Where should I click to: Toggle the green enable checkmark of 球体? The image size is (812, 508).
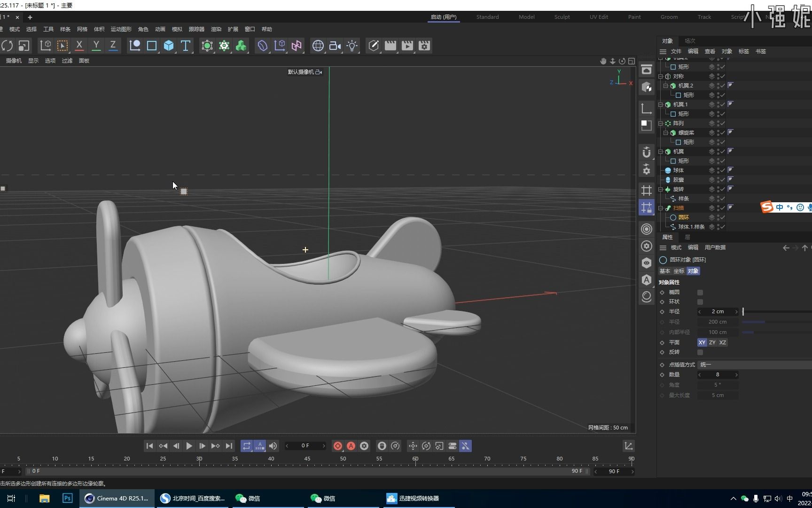coord(723,170)
